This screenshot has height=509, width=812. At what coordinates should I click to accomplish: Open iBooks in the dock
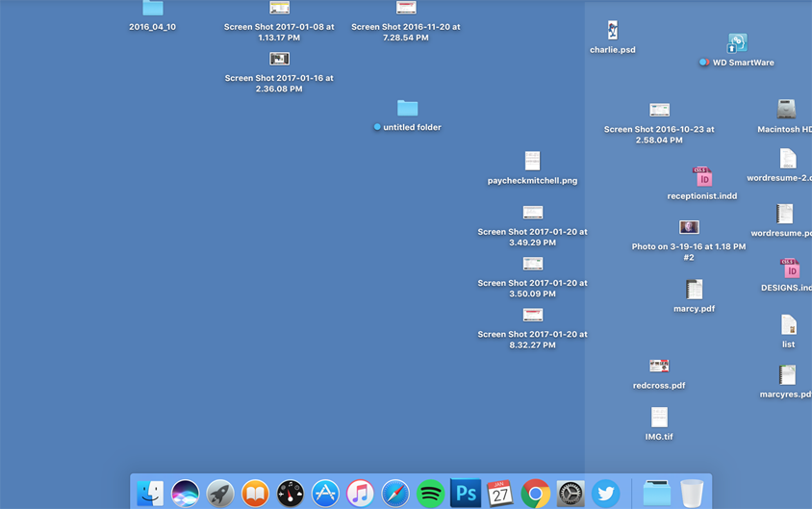[255, 493]
